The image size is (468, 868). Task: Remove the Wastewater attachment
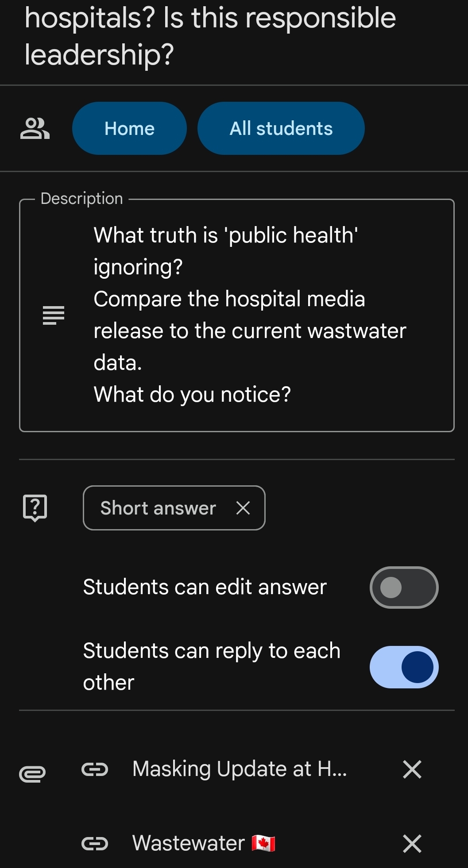[x=412, y=844]
